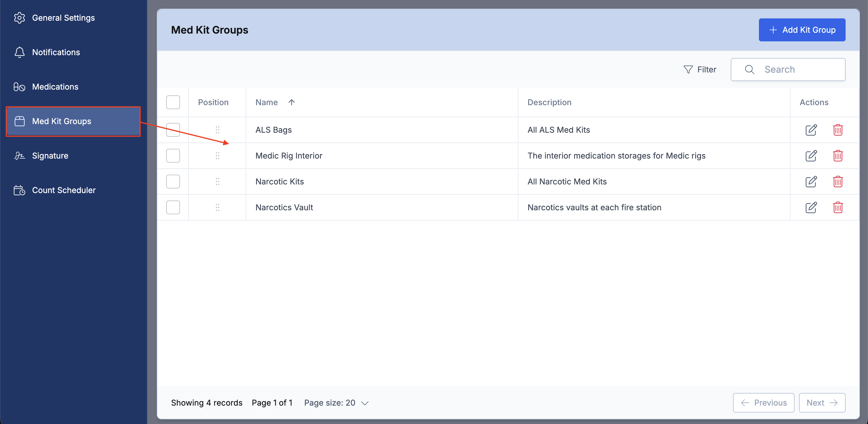868x424 pixels.
Task: Go to the Next page
Action: coord(822,403)
